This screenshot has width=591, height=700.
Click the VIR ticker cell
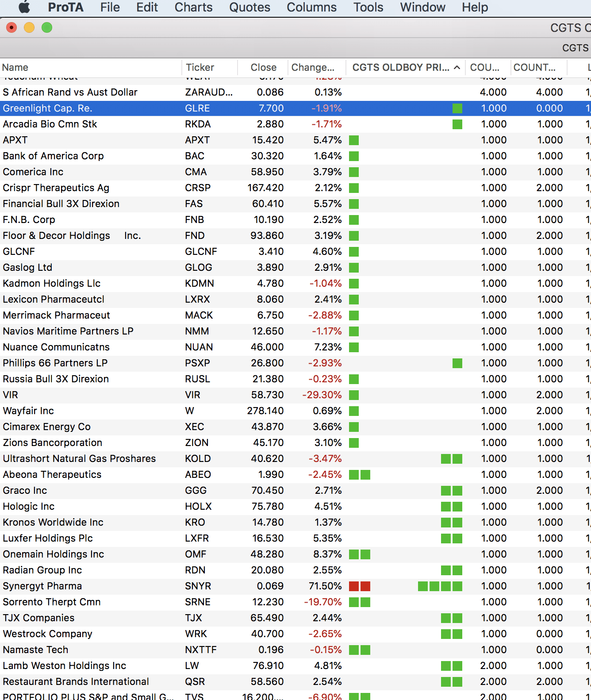click(193, 395)
